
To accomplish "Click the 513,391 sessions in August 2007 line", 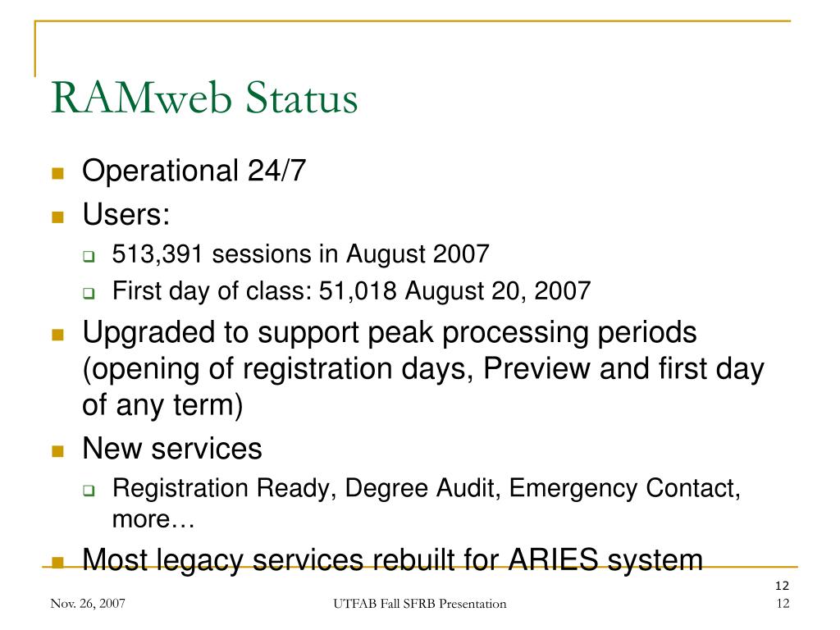I will tap(300, 254).
